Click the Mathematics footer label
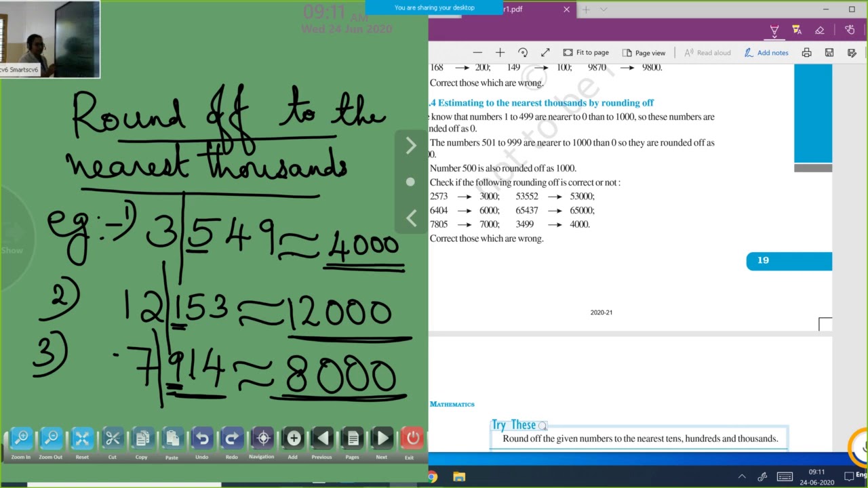Image resolution: width=868 pixels, height=488 pixels. pyautogui.click(x=452, y=405)
